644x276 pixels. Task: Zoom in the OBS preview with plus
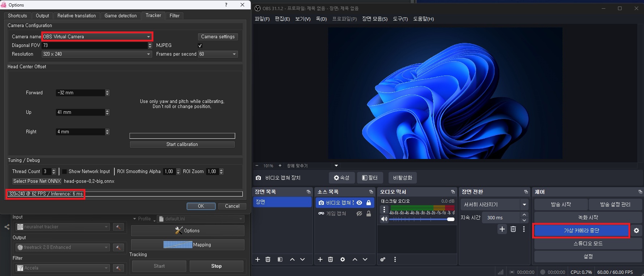click(x=280, y=166)
